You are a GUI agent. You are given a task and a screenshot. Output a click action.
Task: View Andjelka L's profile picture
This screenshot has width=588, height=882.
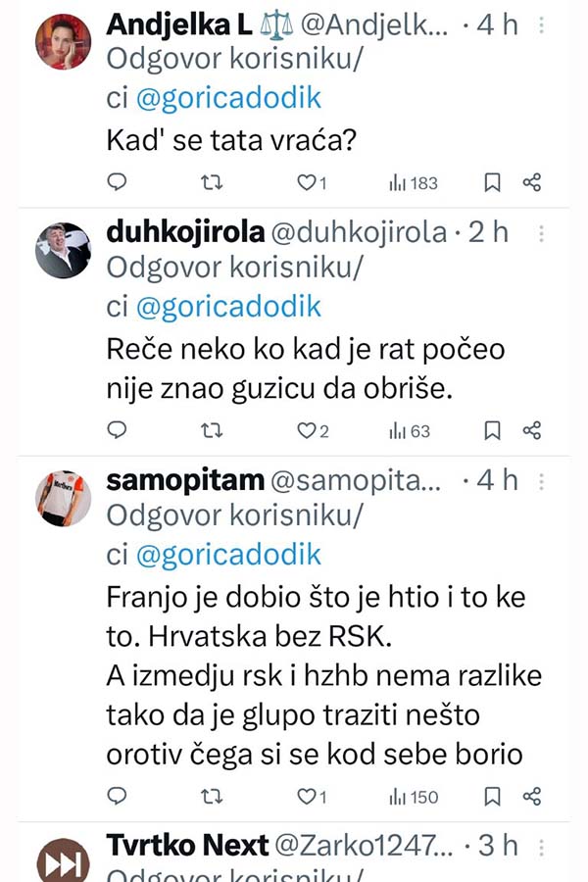pyautogui.click(x=64, y=42)
